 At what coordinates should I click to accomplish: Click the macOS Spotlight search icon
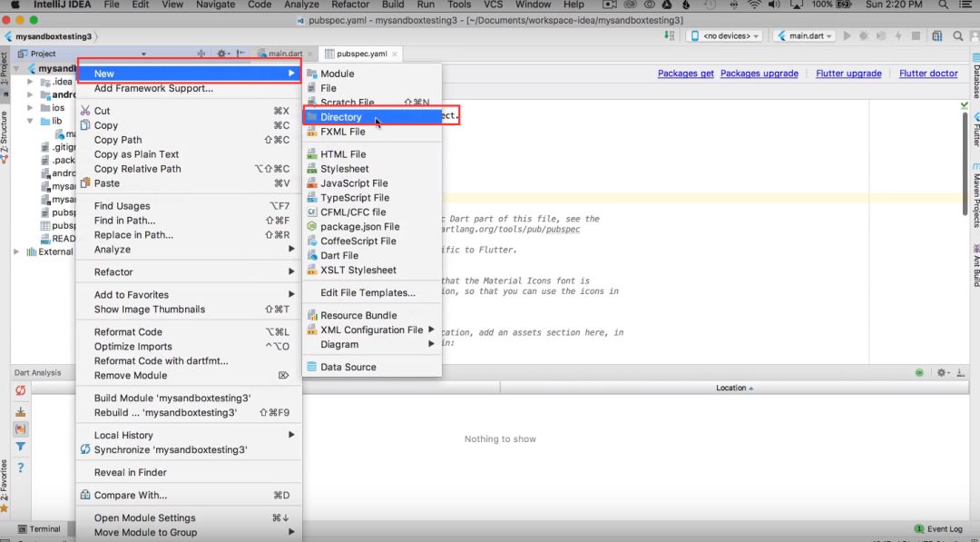(943, 5)
